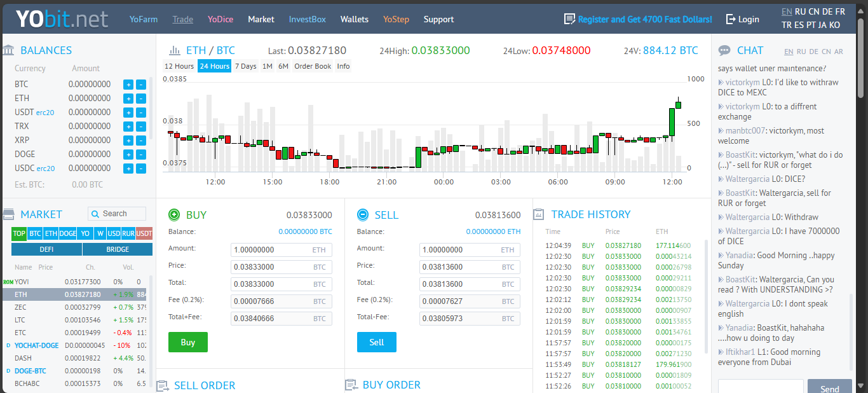Open the DEFI market category

click(46, 249)
